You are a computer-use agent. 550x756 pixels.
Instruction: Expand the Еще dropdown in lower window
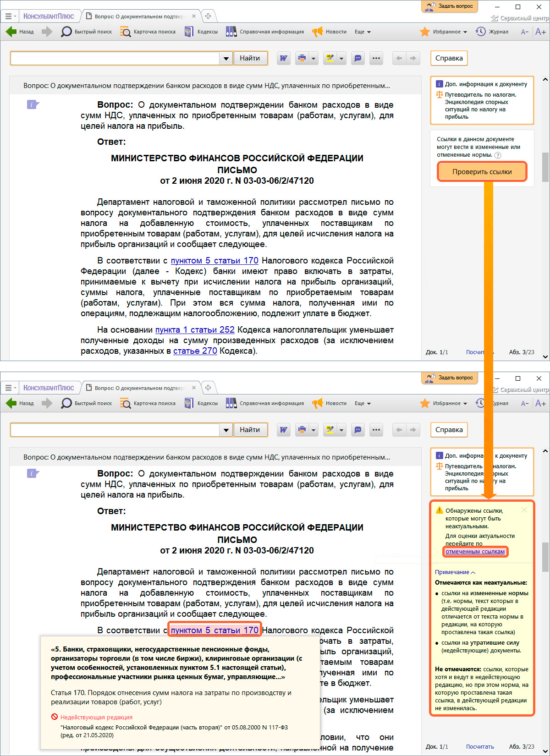point(363,403)
